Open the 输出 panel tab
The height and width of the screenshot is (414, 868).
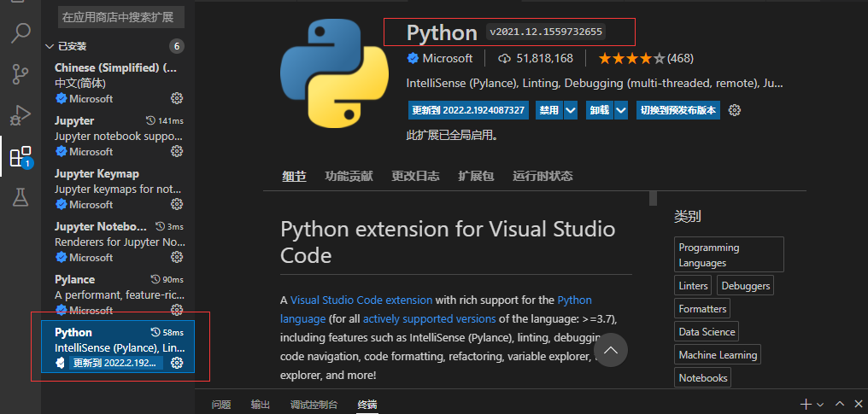tap(261, 405)
